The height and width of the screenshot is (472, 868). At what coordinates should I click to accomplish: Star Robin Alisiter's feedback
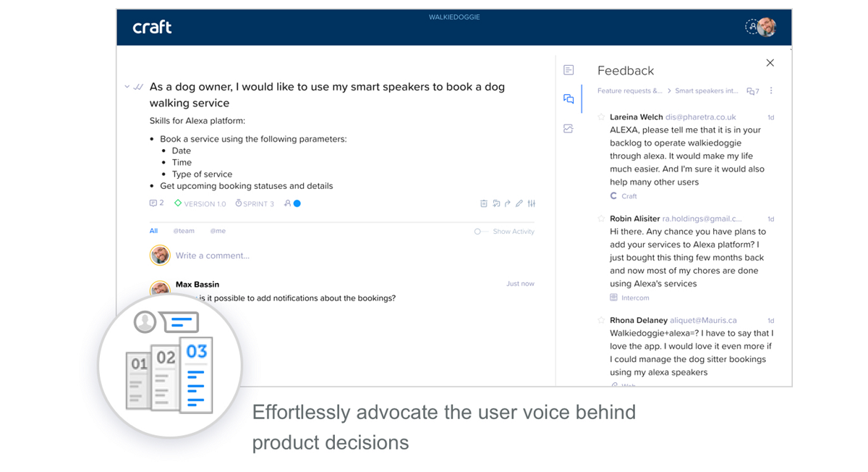(601, 219)
